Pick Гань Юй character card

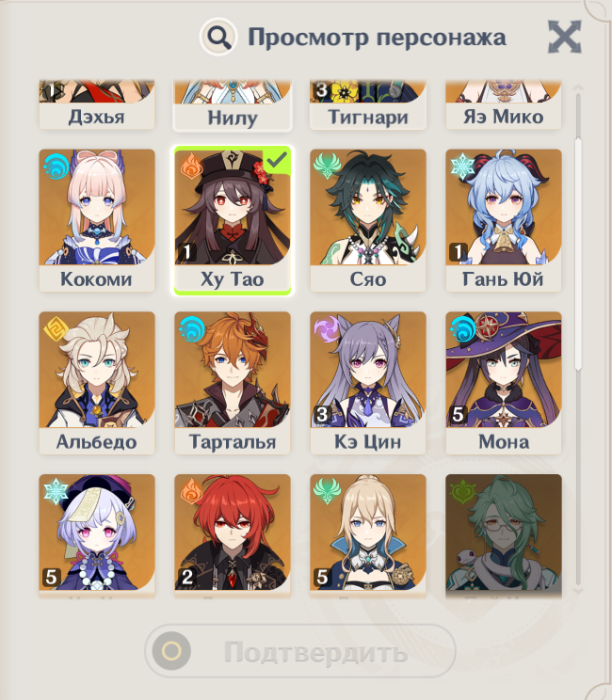click(504, 220)
